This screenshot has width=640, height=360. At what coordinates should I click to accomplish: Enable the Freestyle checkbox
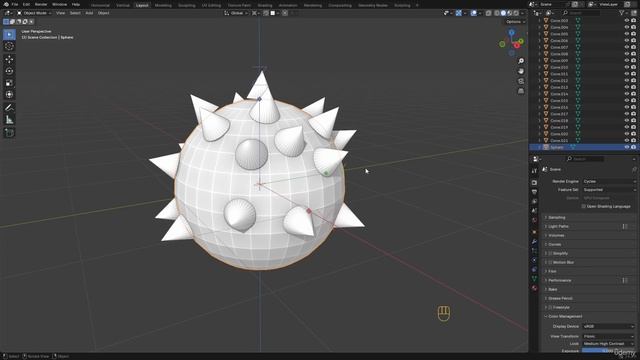(x=550, y=307)
